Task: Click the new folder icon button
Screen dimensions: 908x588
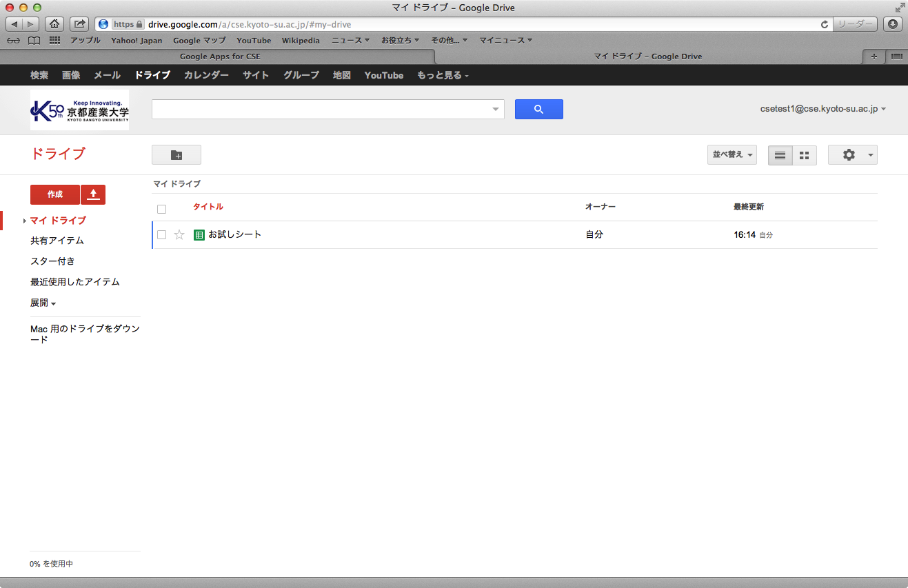Action: (176, 155)
